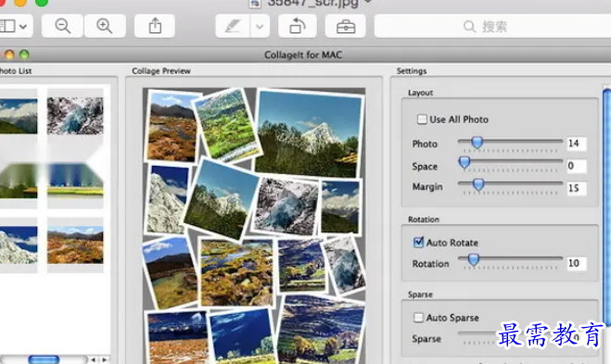Select the yellow field blue sky thumbnail

pyautogui.click(x=75, y=181)
